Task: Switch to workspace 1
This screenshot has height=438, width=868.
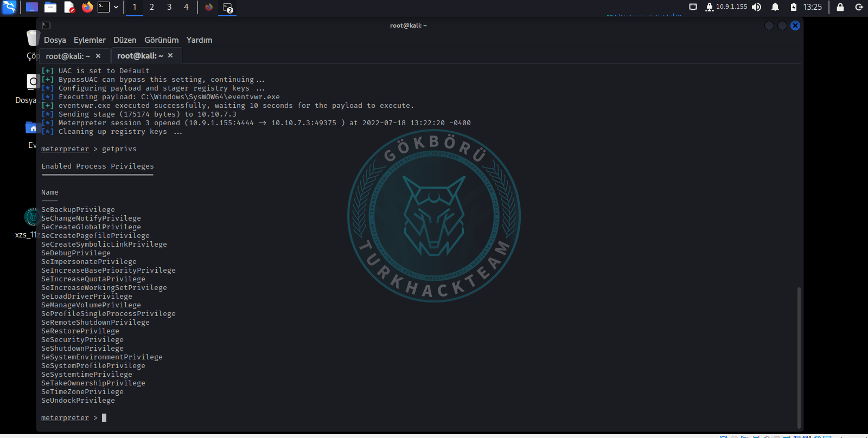Action: click(x=135, y=7)
